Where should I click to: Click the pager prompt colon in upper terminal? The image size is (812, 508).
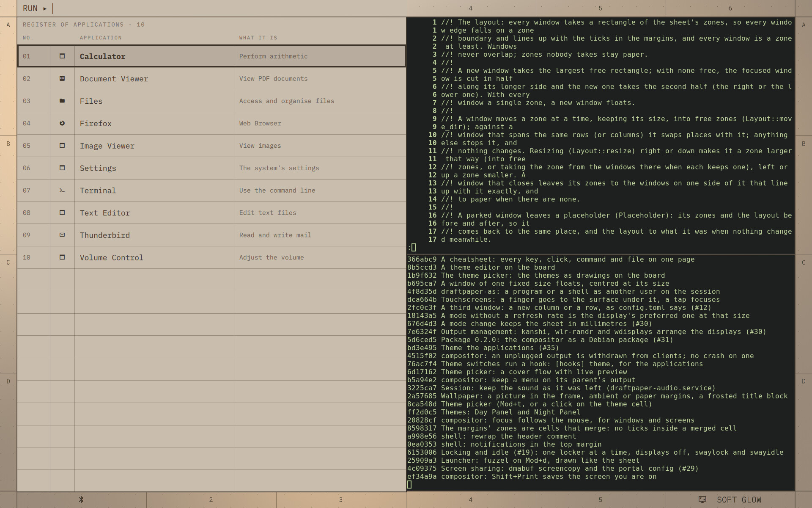click(x=409, y=248)
